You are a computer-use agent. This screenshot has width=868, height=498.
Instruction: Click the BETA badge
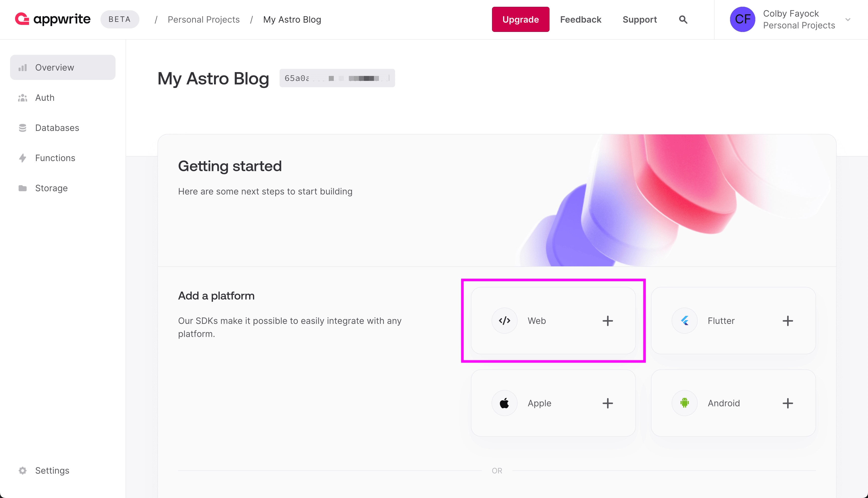pyautogui.click(x=120, y=20)
